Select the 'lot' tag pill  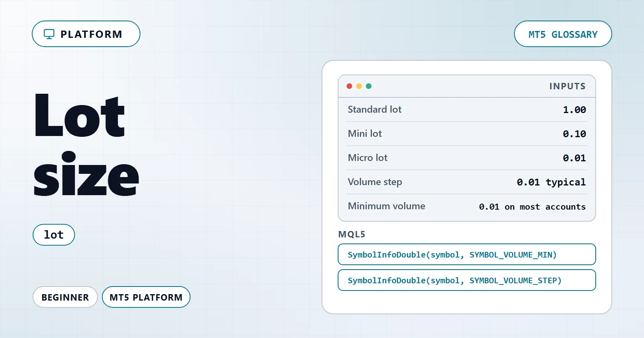[x=54, y=235]
